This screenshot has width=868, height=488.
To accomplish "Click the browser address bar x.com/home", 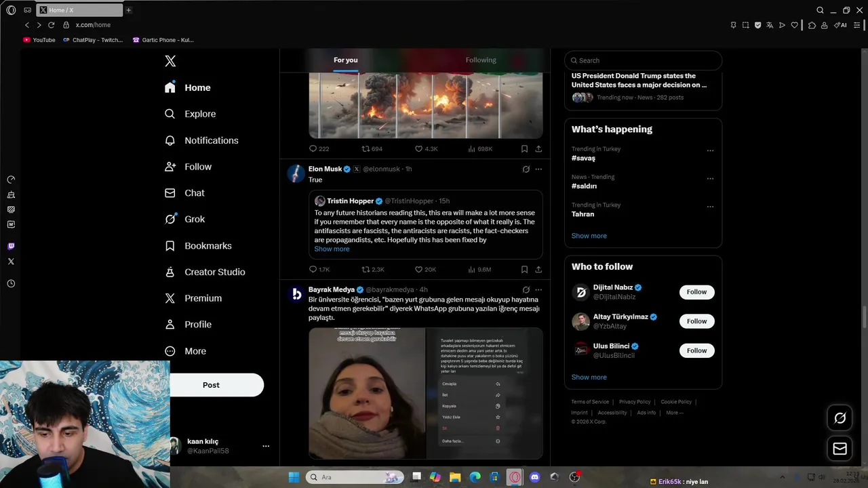I will [93, 25].
